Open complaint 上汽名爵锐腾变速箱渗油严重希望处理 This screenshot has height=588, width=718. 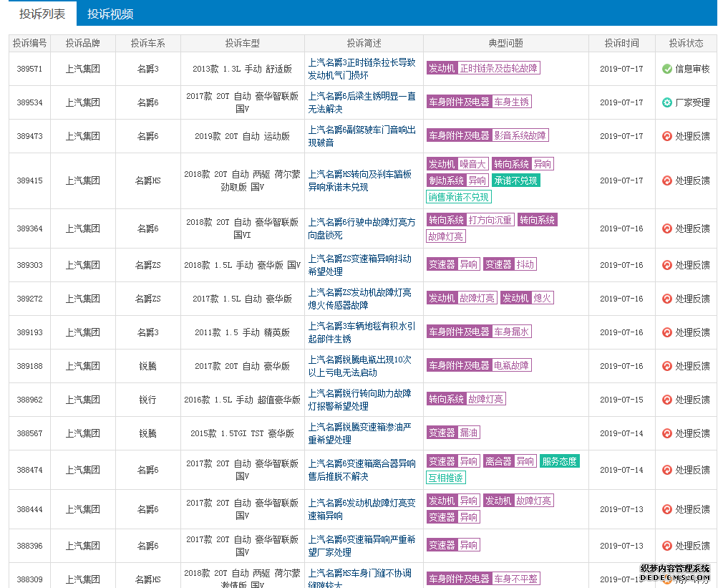click(360, 433)
